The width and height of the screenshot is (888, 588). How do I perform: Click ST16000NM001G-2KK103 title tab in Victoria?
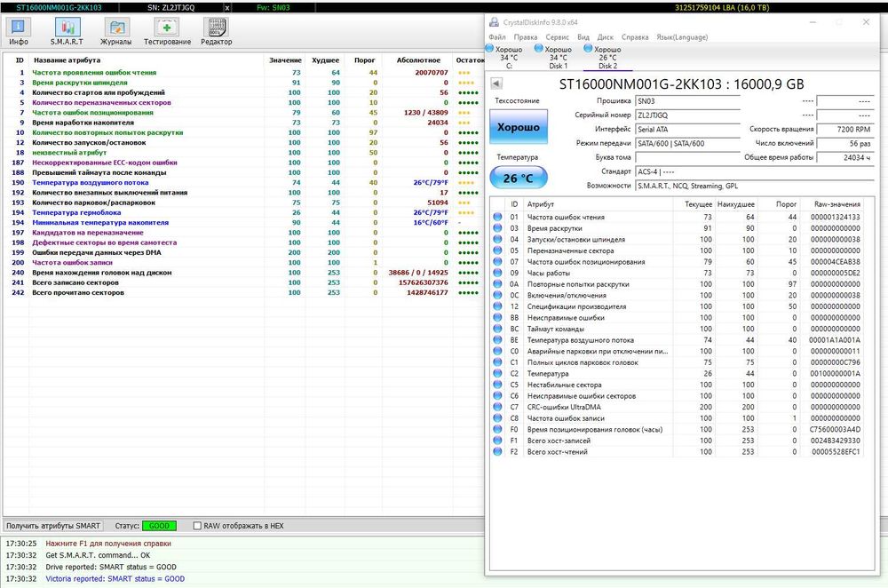pos(59,8)
